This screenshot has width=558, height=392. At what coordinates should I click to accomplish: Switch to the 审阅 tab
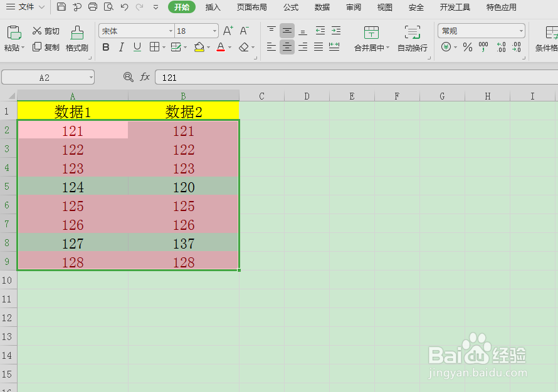click(x=354, y=7)
